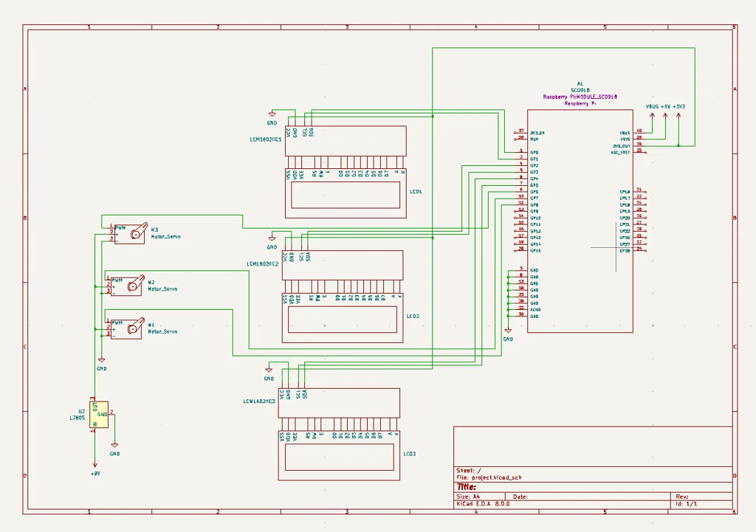The height and width of the screenshot is (532, 756).
Task: Select the M2 Motor_Servo symbol
Action: coord(127,286)
